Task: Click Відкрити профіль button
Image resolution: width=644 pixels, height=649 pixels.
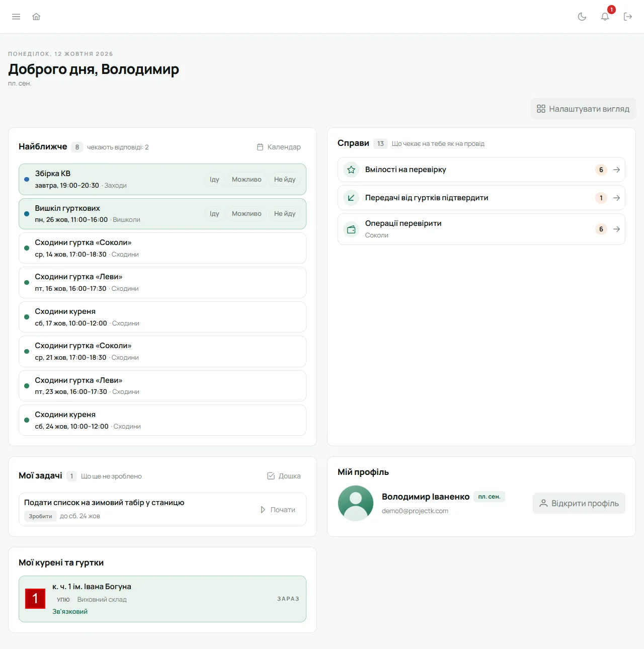Action: coord(579,503)
